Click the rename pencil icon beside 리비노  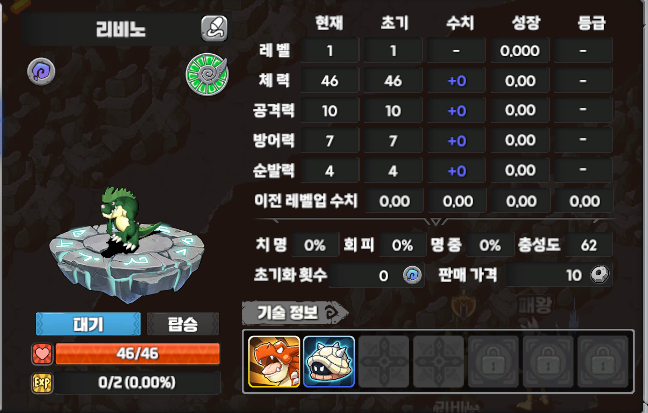click(x=214, y=29)
